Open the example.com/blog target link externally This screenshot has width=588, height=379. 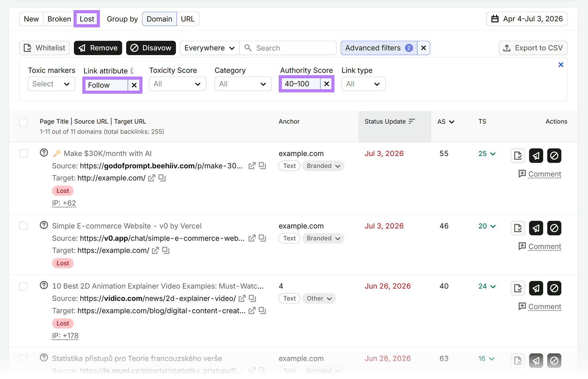point(252,311)
